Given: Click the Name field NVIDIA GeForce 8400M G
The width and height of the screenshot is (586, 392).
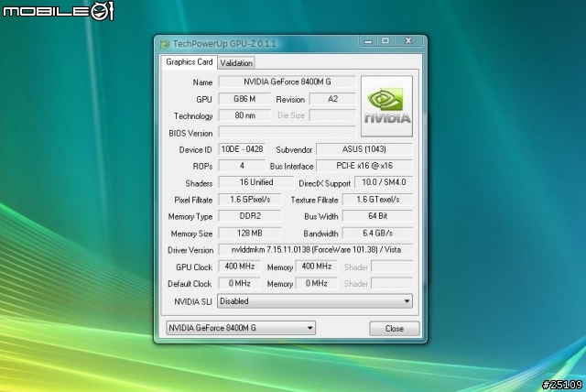Looking at the screenshot, I should pos(287,82).
